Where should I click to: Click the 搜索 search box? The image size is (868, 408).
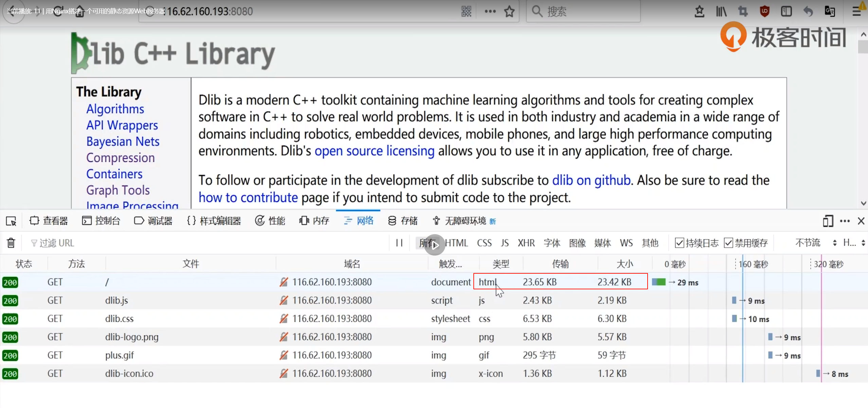[x=583, y=12]
